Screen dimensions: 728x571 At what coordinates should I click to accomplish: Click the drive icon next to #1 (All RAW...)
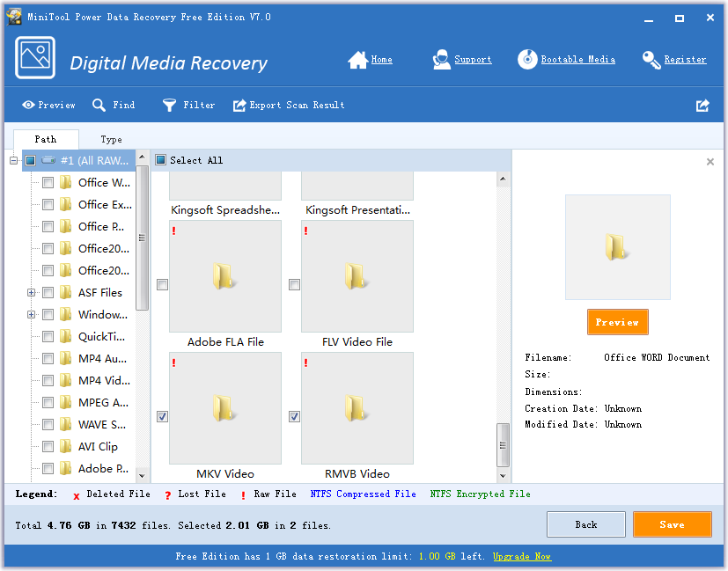click(x=48, y=160)
